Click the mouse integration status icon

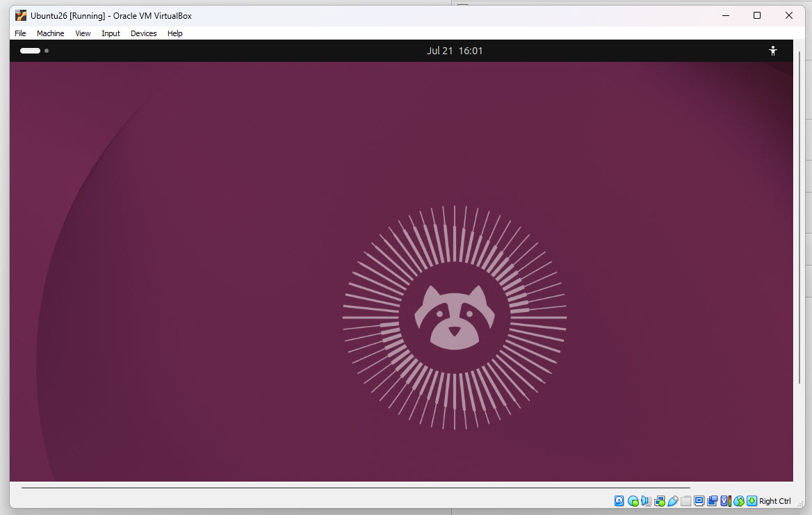click(x=739, y=500)
